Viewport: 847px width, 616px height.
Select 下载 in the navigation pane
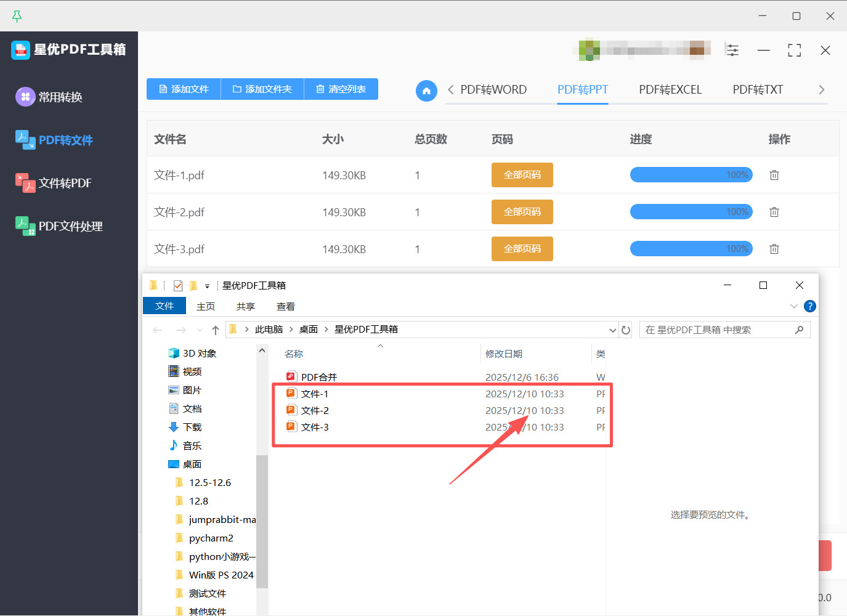(185, 427)
